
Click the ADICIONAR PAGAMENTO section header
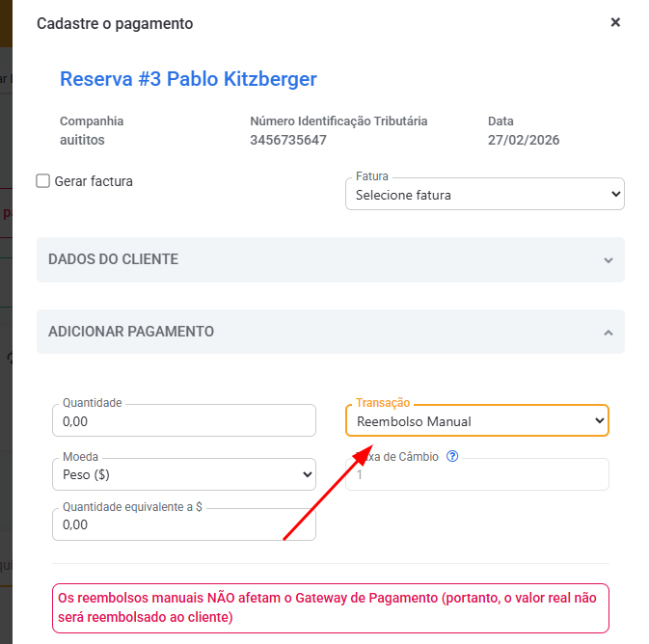pos(131,332)
